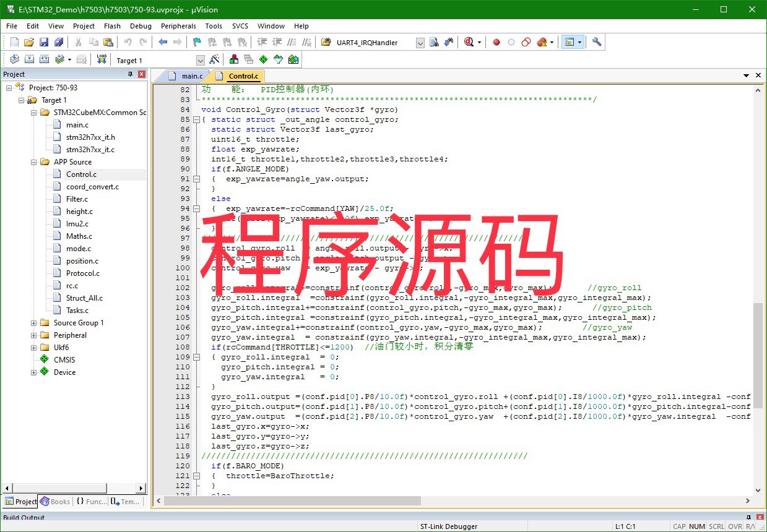Expand the Device component

point(34,372)
